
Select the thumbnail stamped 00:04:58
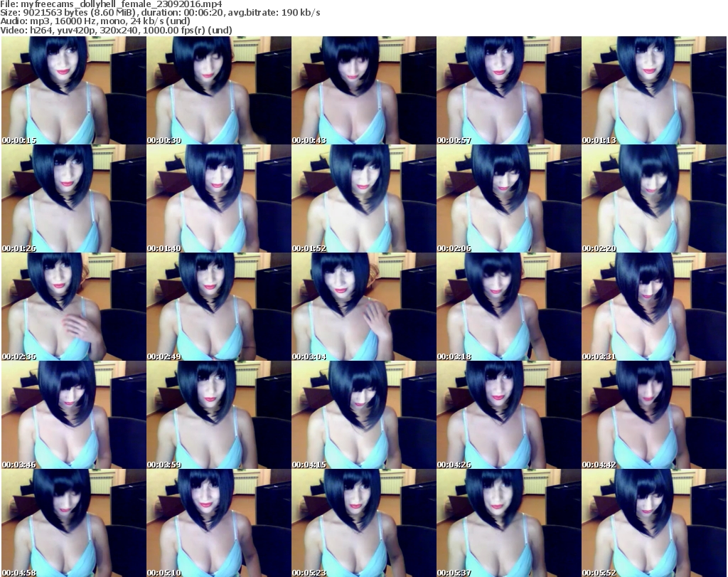(74, 523)
